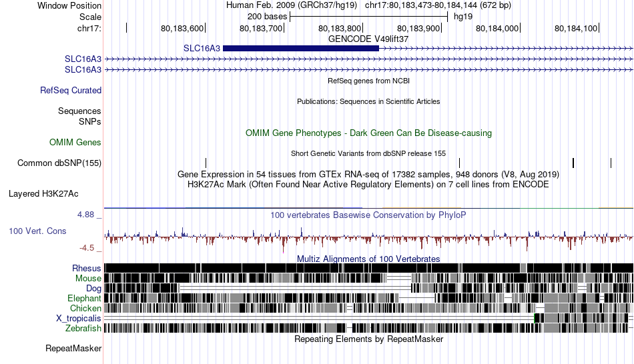
Task: Open the RepeatMasker track label
Action: point(73,348)
